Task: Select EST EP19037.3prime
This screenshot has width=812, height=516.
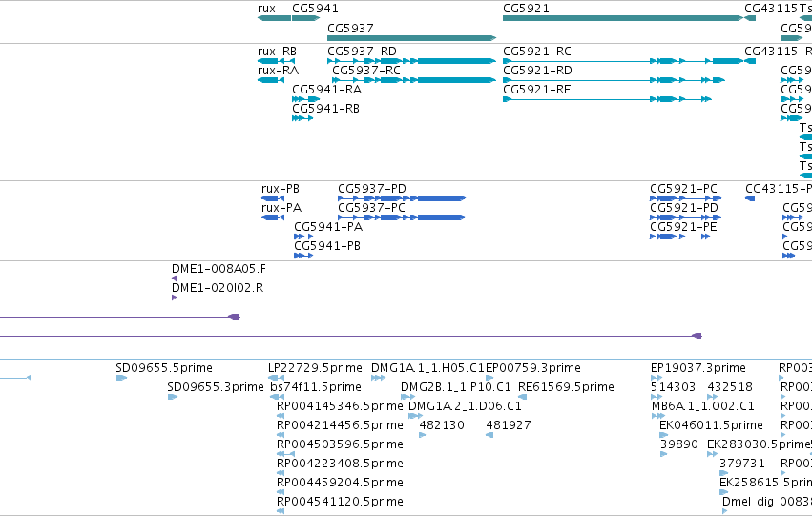Action: (x=656, y=378)
